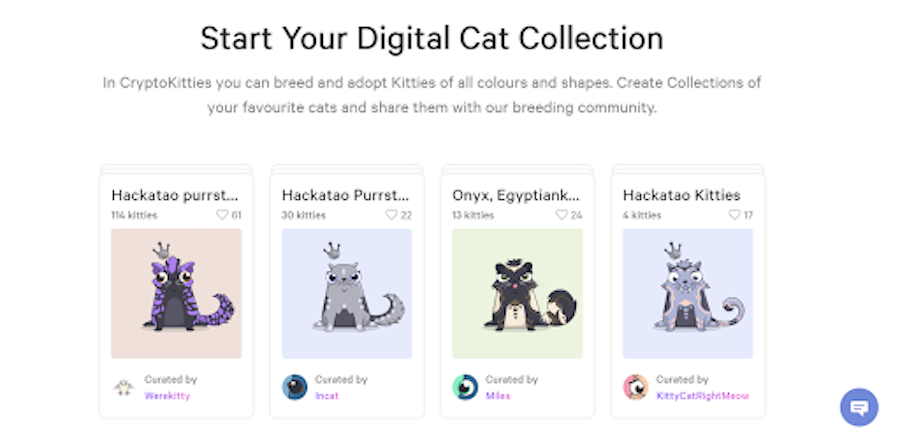Click heart icon on Hackatao Kitties card
The height and width of the screenshot is (445, 900).
click(734, 214)
